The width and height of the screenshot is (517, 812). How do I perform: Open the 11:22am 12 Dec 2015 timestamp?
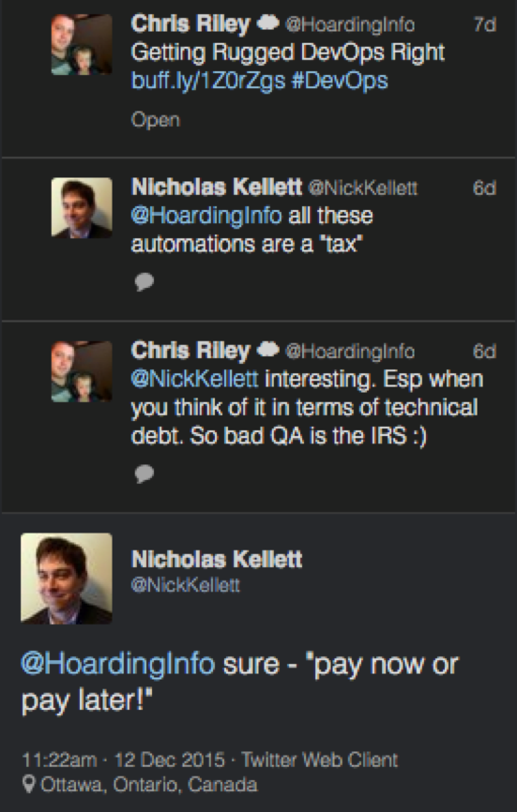pyautogui.click(x=123, y=759)
